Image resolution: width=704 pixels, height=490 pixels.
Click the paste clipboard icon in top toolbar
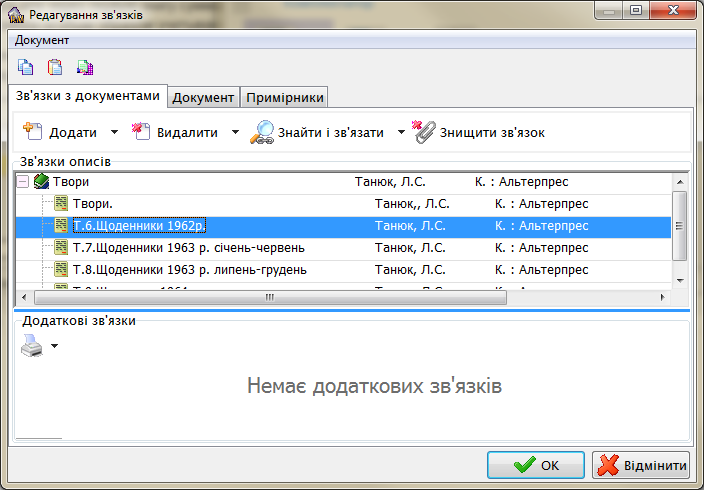click(55, 68)
